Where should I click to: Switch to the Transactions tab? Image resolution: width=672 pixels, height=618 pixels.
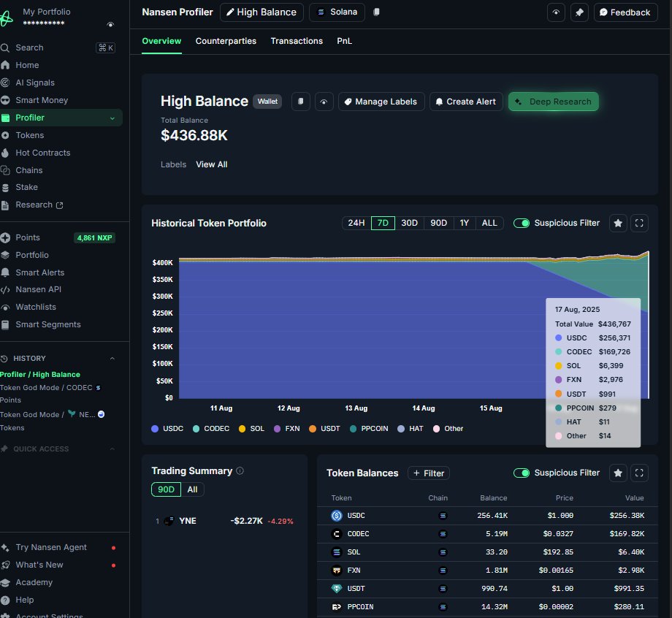click(297, 41)
